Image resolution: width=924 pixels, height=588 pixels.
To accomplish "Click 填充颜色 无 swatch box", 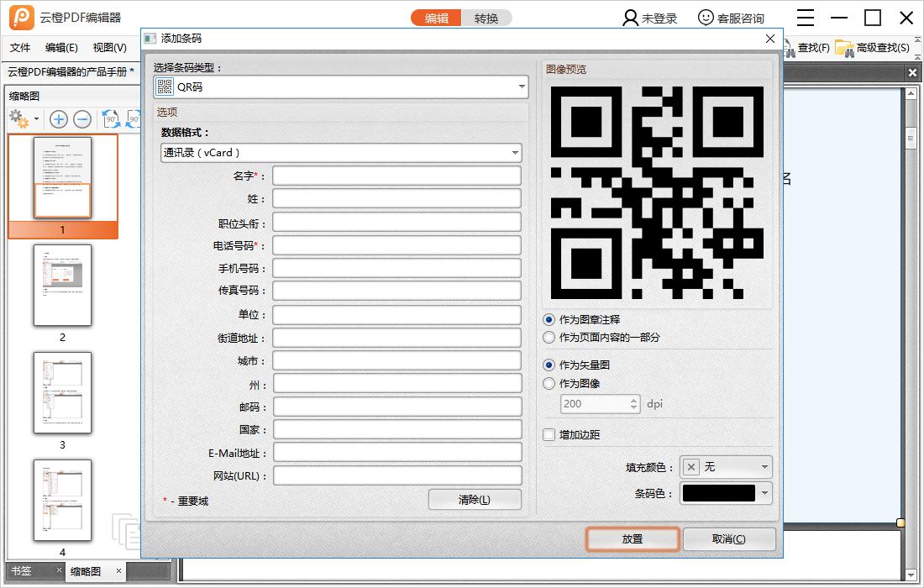I will (691, 467).
